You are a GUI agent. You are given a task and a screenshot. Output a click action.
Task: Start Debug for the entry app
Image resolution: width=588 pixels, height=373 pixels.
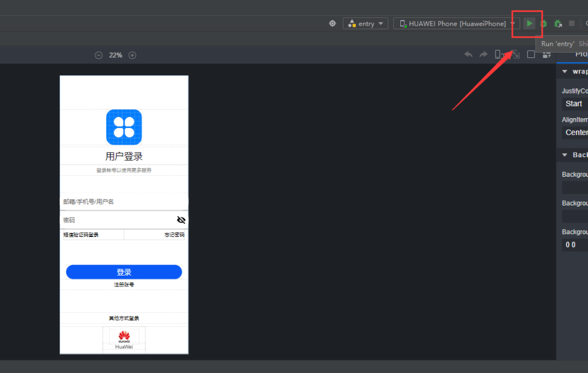[543, 24]
